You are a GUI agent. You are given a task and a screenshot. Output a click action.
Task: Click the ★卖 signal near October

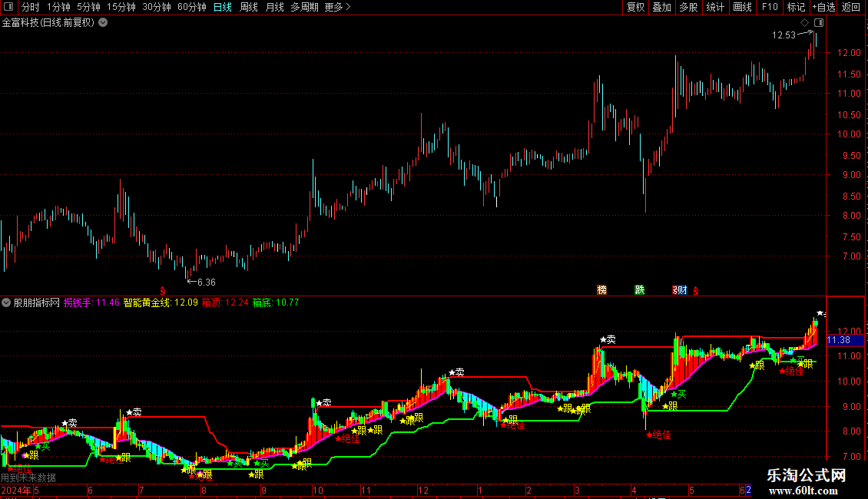pyautogui.click(x=323, y=403)
